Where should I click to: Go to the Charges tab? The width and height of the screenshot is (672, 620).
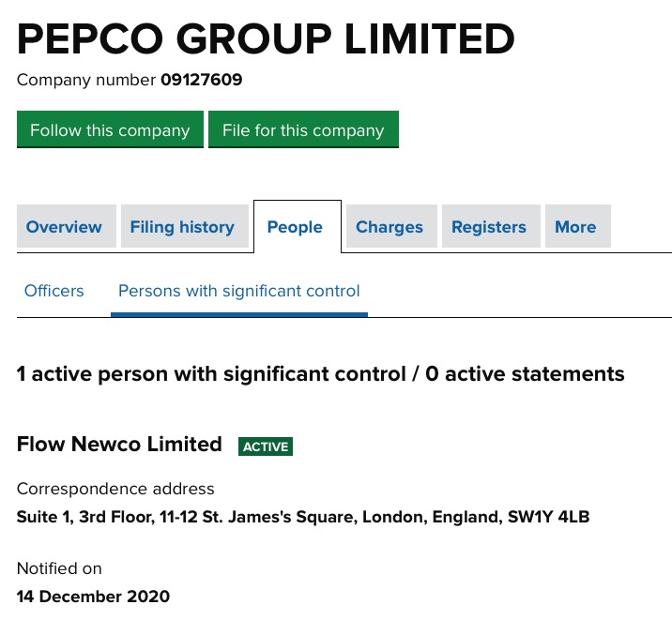pos(389,227)
